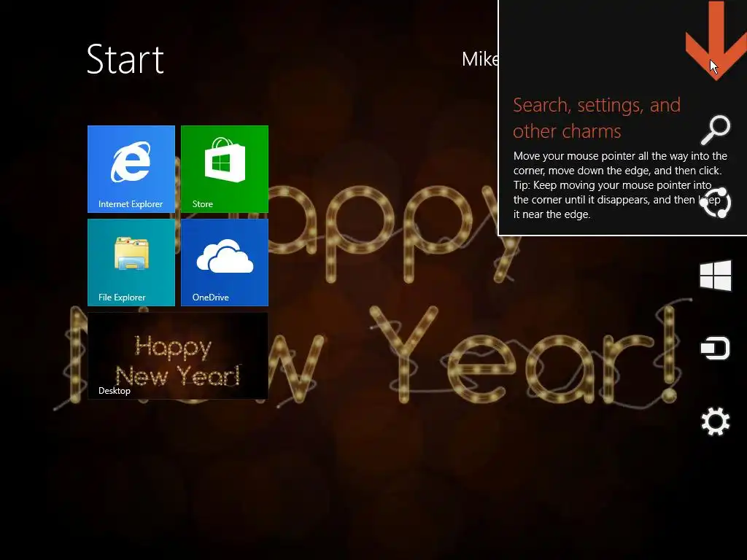Click the Devices charm icon
Viewport: 747px width, 560px height.
716,348
